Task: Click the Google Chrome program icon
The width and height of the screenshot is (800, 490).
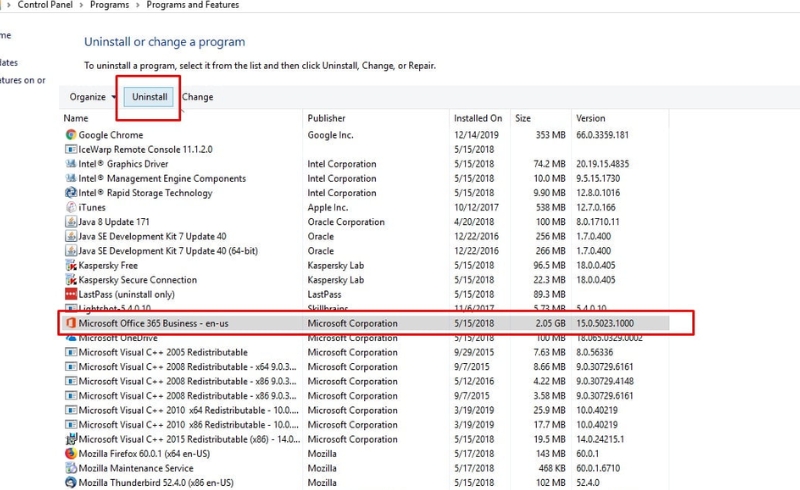Action: [x=71, y=135]
